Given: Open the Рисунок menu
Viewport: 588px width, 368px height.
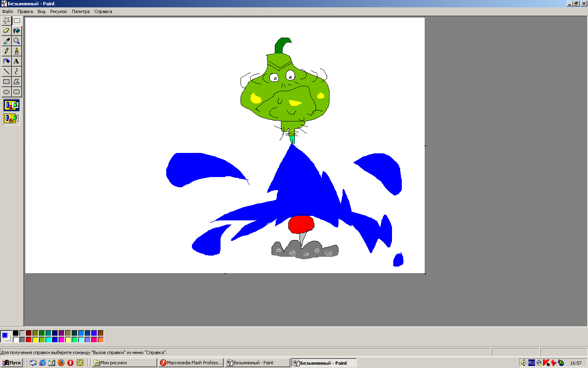Looking at the screenshot, I should pyautogui.click(x=58, y=11).
